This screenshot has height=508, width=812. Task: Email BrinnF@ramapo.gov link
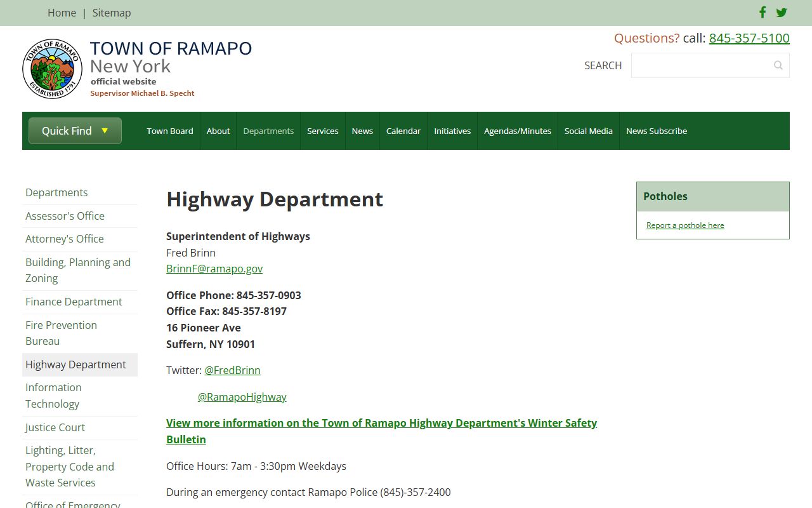click(x=214, y=269)
